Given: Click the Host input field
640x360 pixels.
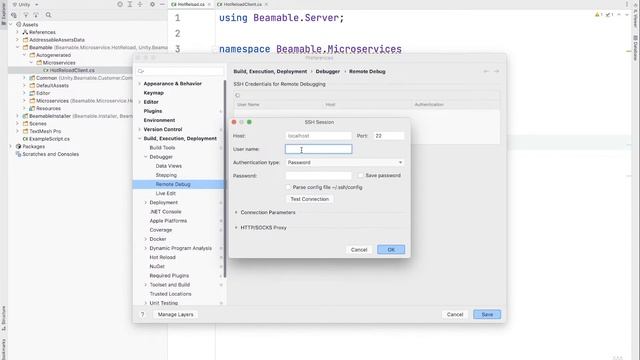Looking at the screenshot, I should pos(318,136).
